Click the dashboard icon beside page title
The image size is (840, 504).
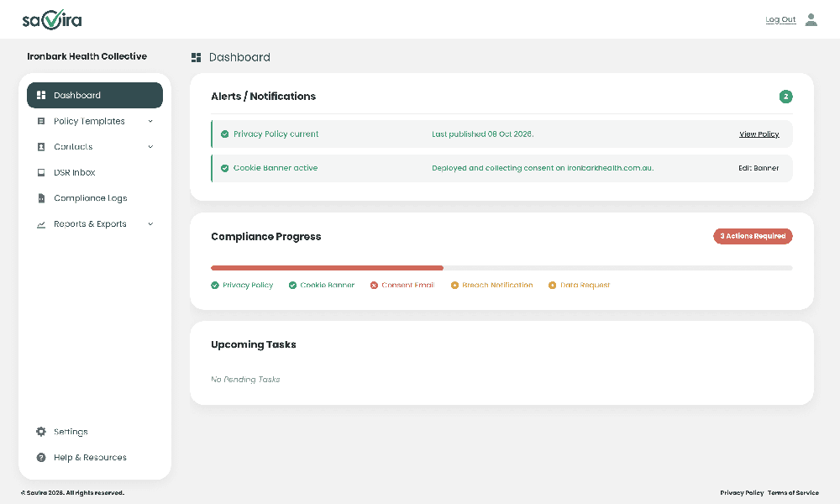click(x=196, y=57)
